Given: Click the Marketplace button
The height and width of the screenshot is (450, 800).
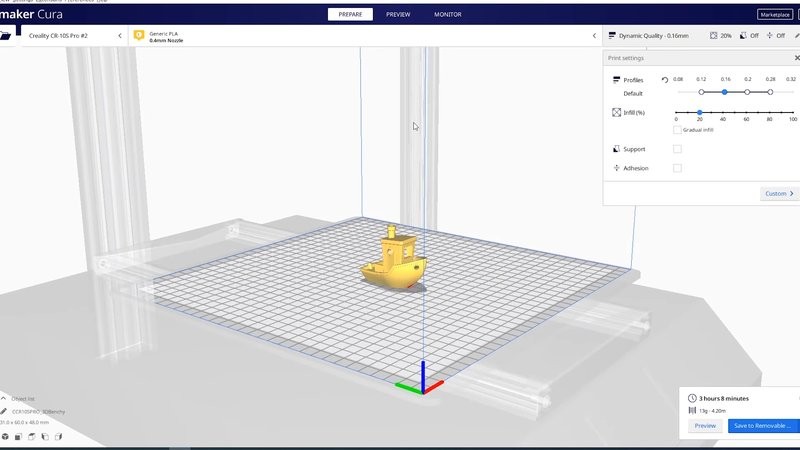Looking at the screenshot, I should [773, 15].
